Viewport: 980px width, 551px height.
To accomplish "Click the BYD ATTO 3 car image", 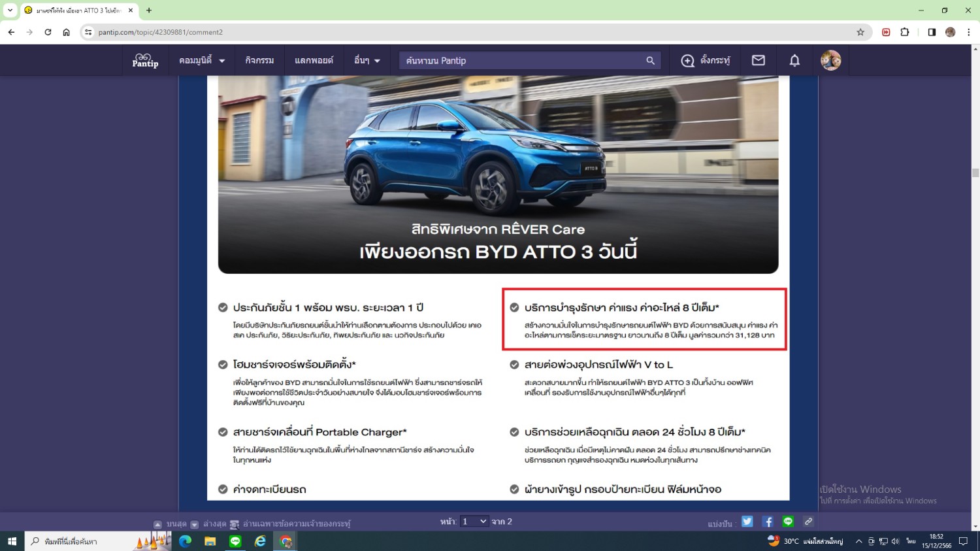I will [498, 175].
